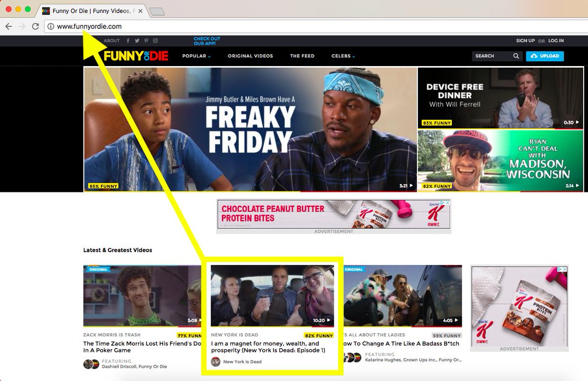Screen dimensions: 588x381
Task: Click the browser Back arrow
Action: pos(9,26)
